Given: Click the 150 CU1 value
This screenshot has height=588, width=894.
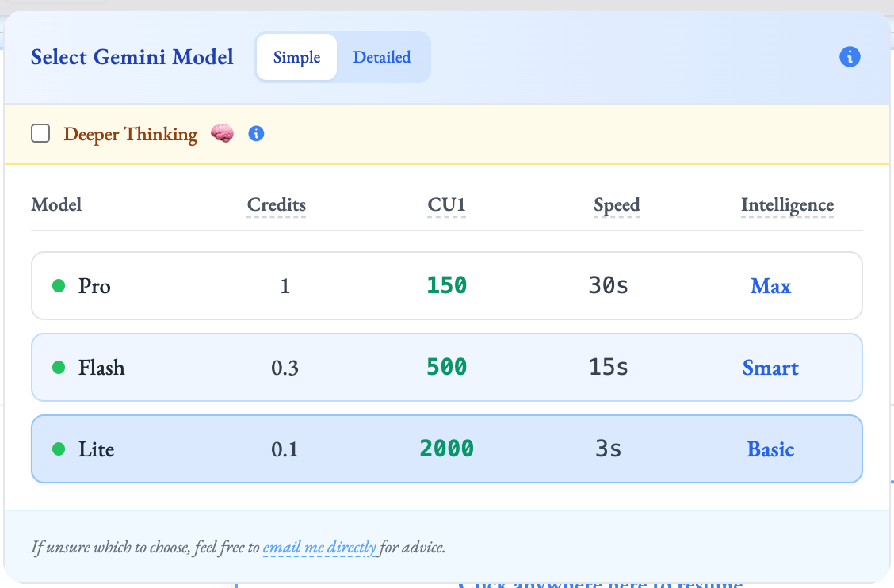Looking at the screenshot, I should (x=447, y=285).
